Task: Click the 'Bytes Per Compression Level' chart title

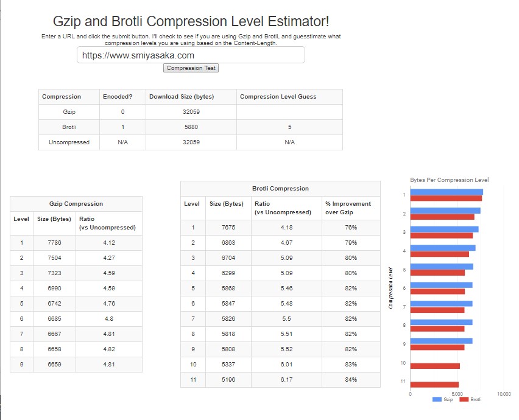Action: pyautogui.click(x=449, y=180)
